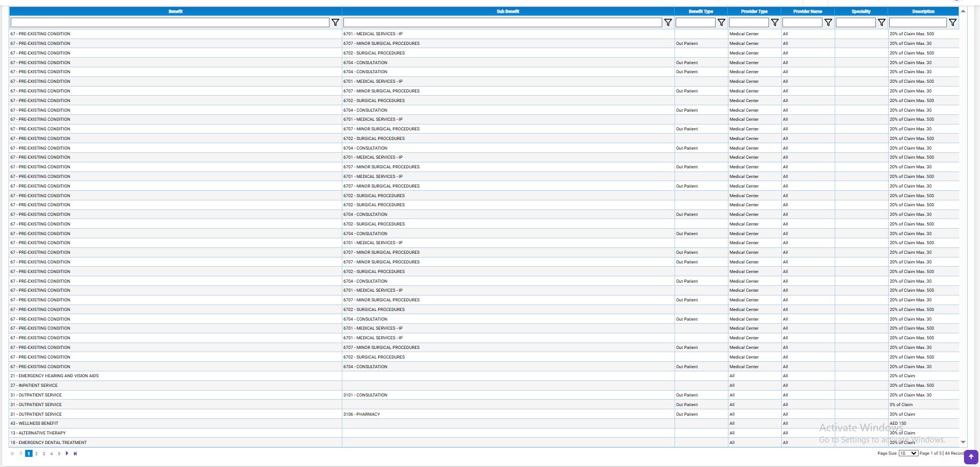Click the Benefit column filter icon

pyautogui.click(x=335, y=22)
